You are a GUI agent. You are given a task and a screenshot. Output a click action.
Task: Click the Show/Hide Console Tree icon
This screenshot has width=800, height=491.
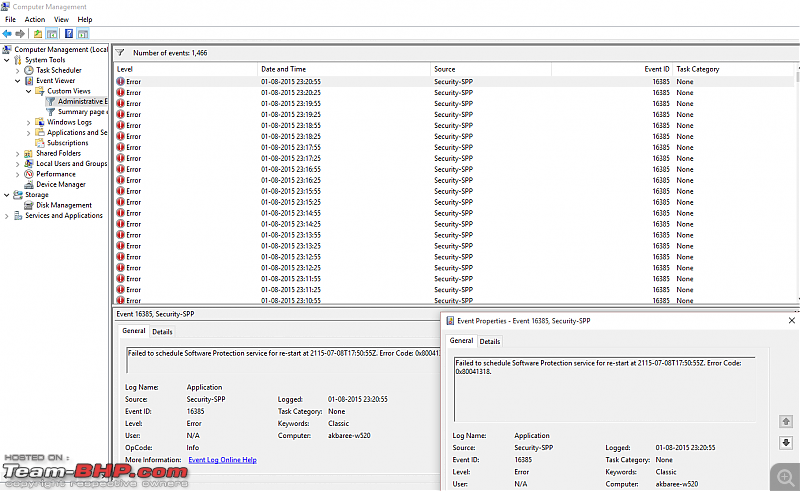(x=52, y=34)
